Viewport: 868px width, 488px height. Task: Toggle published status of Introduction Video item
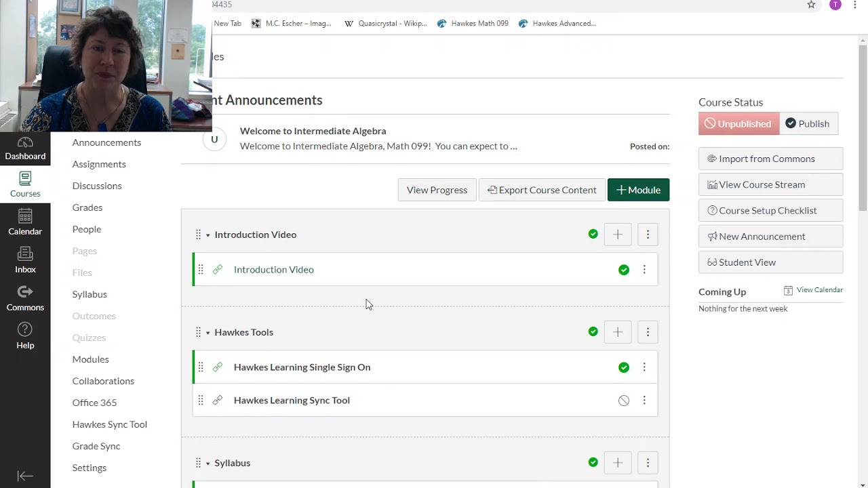click(624, 270)
